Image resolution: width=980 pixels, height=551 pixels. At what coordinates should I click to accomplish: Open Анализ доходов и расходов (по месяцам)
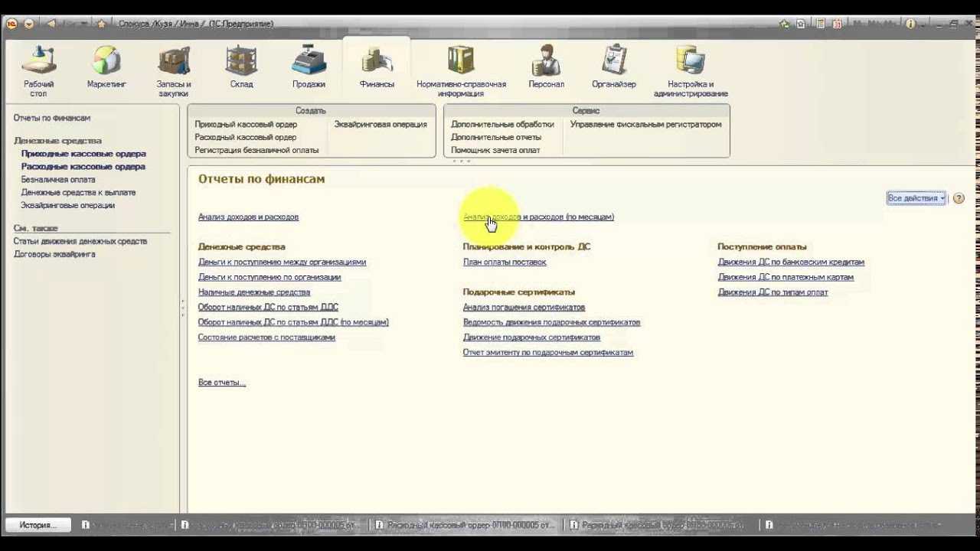pyautogui.click(x=538, y=217)
